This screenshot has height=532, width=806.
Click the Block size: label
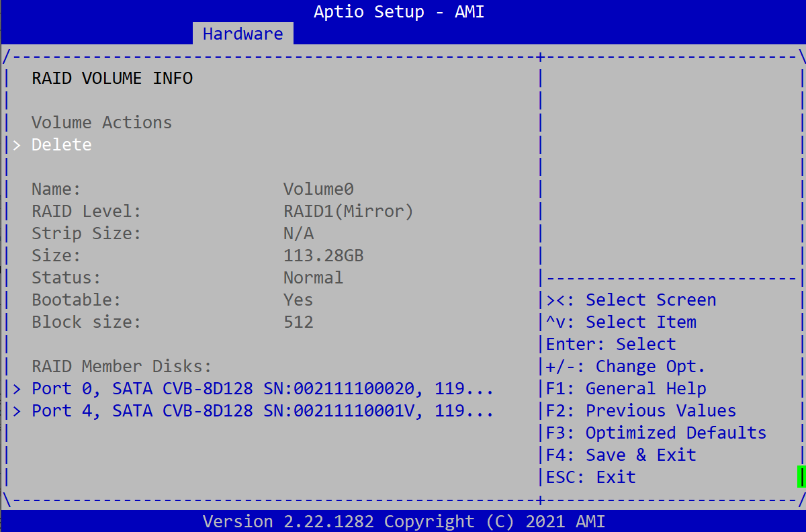pyautogui.click(x=87, y=322)
